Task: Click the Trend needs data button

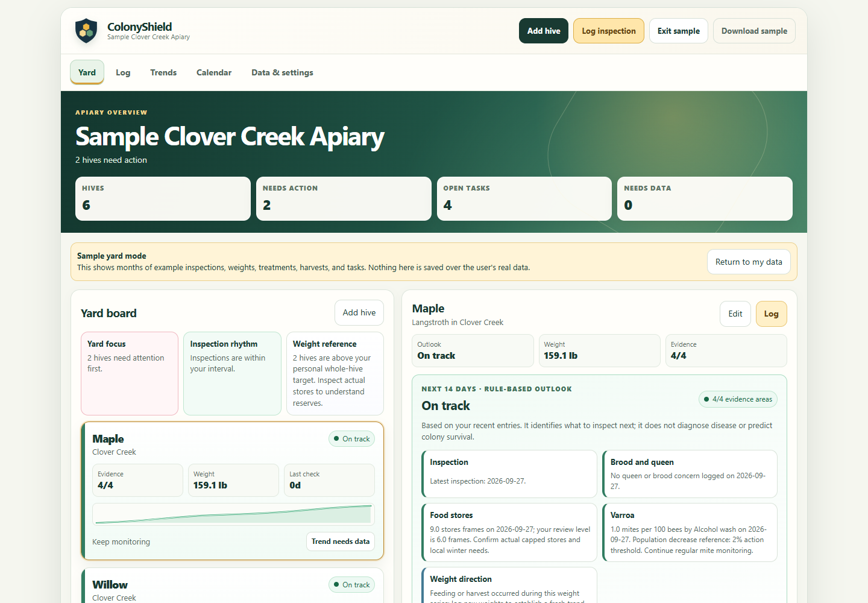Action: pyautogui.click(x=341, y=541)
